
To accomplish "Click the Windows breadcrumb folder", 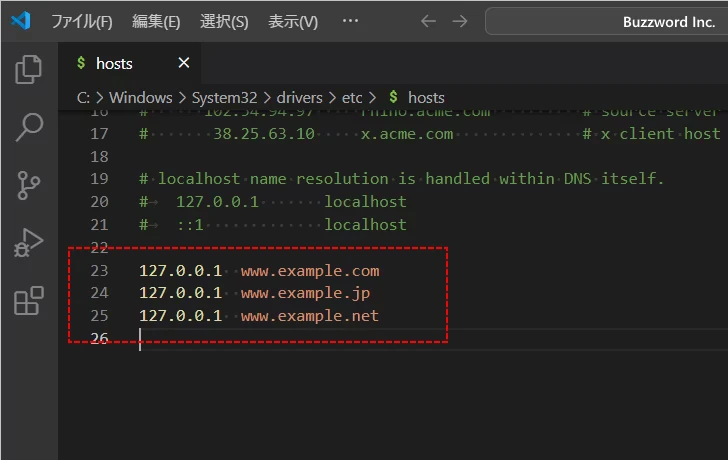I will pos(141,97).
